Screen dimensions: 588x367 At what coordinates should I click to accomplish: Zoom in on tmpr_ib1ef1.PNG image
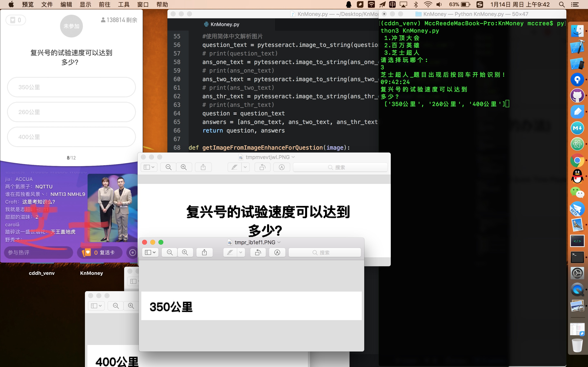tap(185, 252)
